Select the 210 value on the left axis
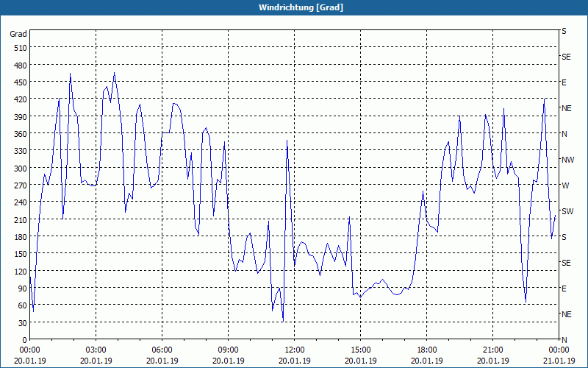 21,220
